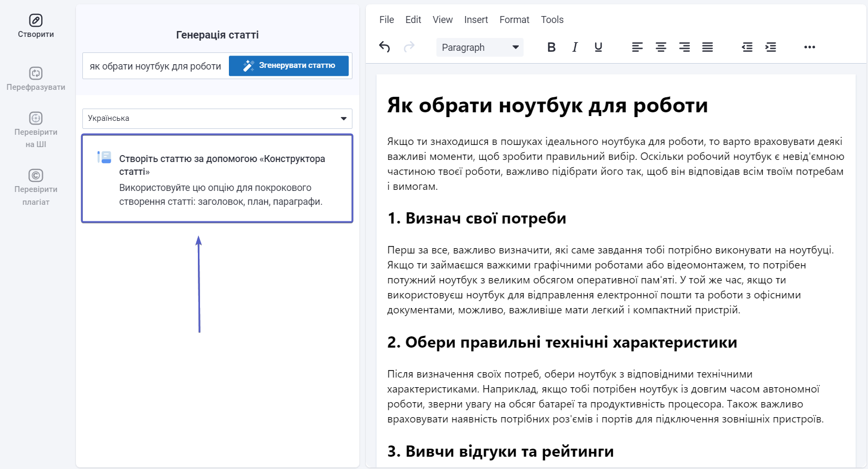Redo the last undone edit
The width and height of the screenshot is (868, 469).
409,47
